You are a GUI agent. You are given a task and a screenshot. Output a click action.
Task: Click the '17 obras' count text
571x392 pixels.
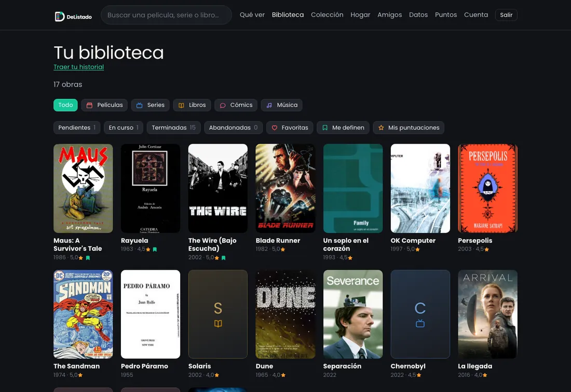pos(67,85)
